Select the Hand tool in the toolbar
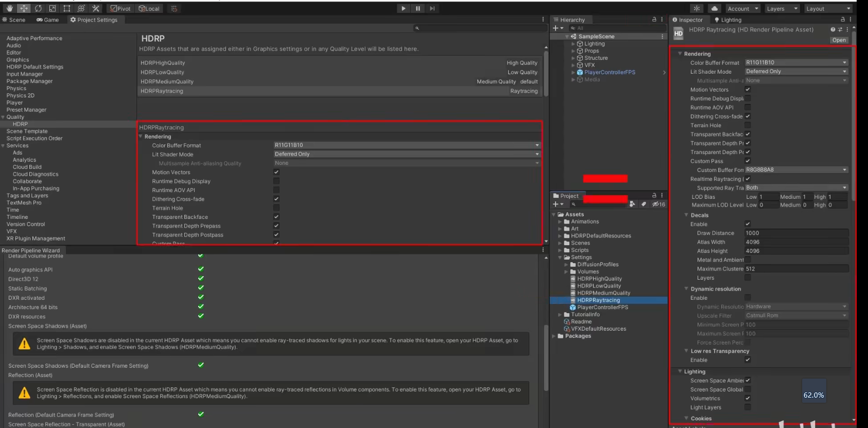868x428 pixels. [10, 8]
